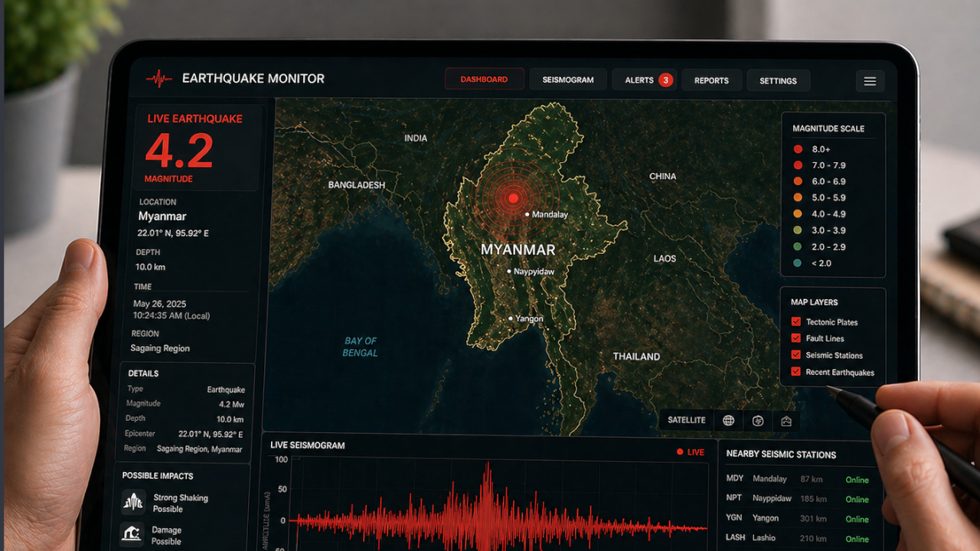Viewport: 980px width, 551px height.
Task: Open the Settings tab
Action: click(x=778, y=81)
